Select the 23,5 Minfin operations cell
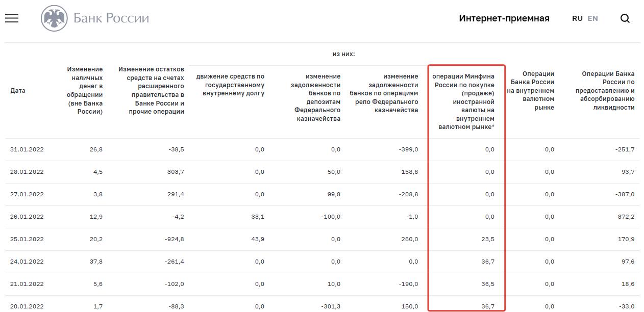The width and height of the screenshot is (644, 312). 488,239
